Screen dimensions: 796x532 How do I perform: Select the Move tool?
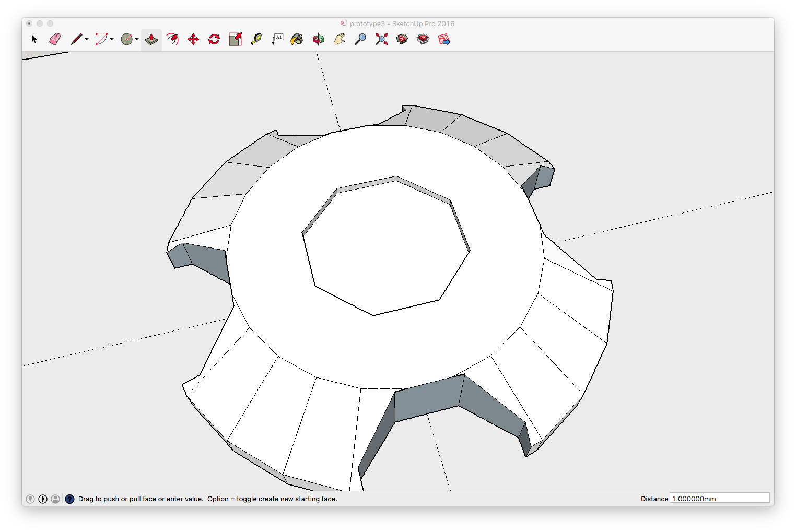pyautogui.click(x=193, y=39)
